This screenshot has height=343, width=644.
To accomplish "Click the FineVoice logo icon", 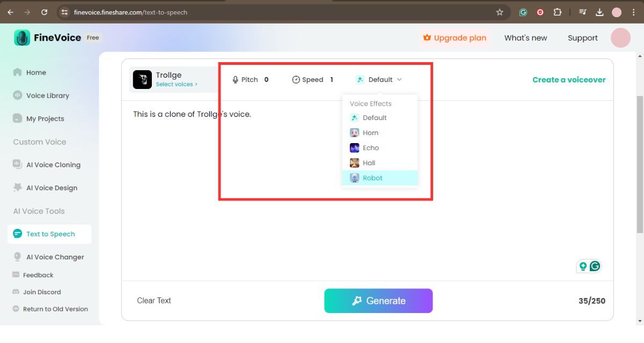I will (22, 38).
